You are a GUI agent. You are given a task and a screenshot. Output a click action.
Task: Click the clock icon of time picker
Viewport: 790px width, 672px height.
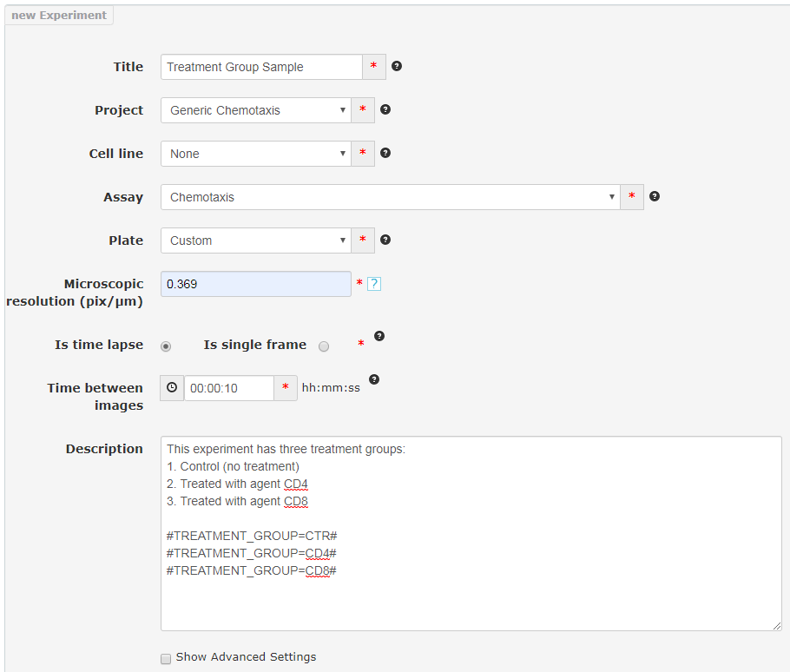(x=172, y=388)
